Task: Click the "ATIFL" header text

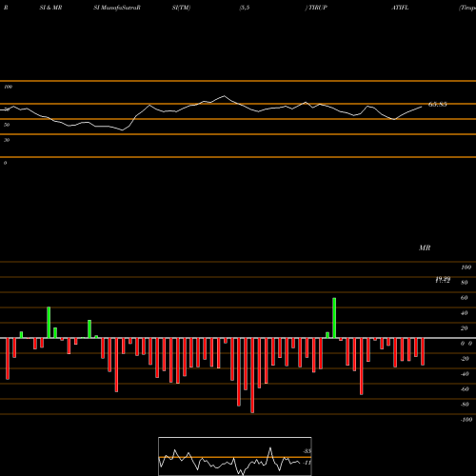Action: pyautogui.click(x=400, y=8)
